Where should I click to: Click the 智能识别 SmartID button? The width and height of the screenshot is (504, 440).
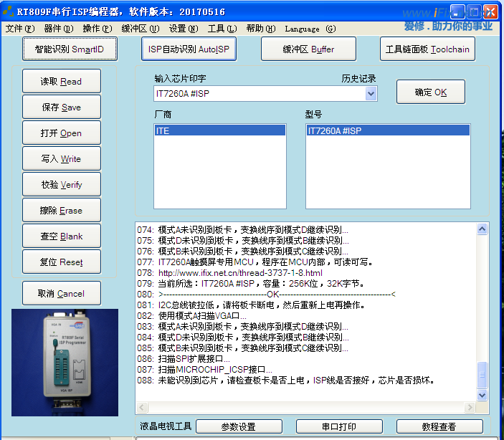click(70, 49)
